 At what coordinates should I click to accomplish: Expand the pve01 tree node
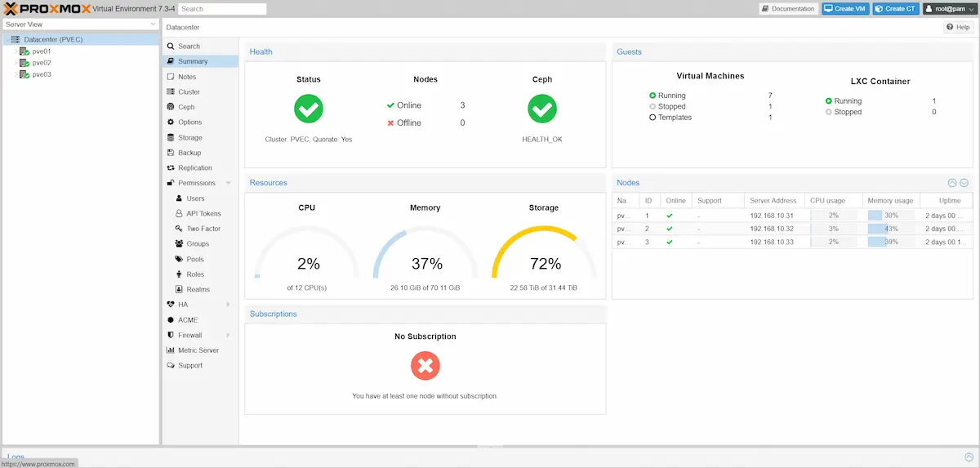tap(16, 51)
